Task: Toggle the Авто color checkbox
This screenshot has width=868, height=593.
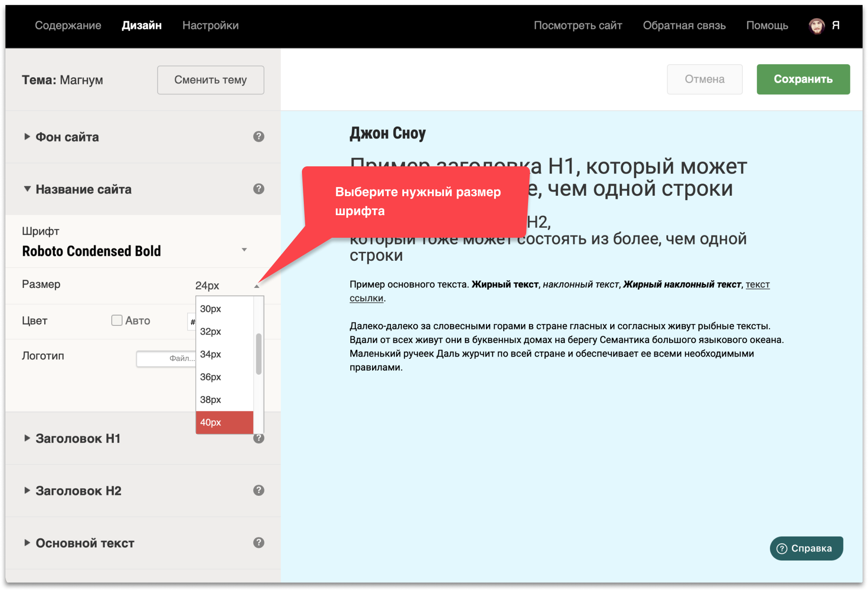Action: 117,320
